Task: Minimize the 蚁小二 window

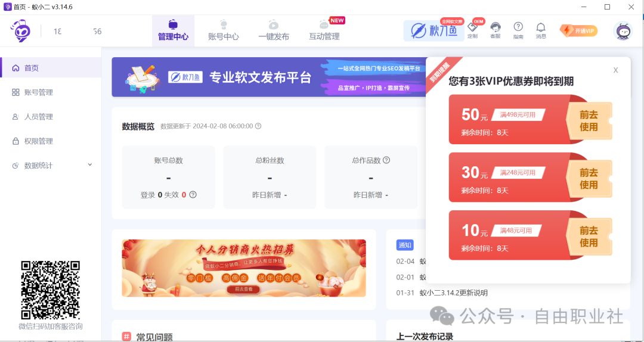Action: pyautogui.click(x=584, y=7)
